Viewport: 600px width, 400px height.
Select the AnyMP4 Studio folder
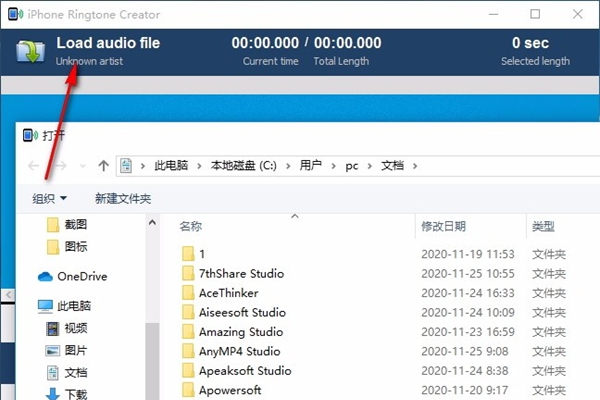click(240, 352)
